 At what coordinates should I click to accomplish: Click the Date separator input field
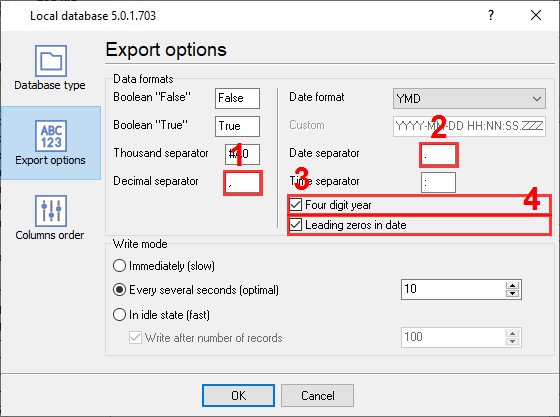pyautogui.click(x=439, y=155)
